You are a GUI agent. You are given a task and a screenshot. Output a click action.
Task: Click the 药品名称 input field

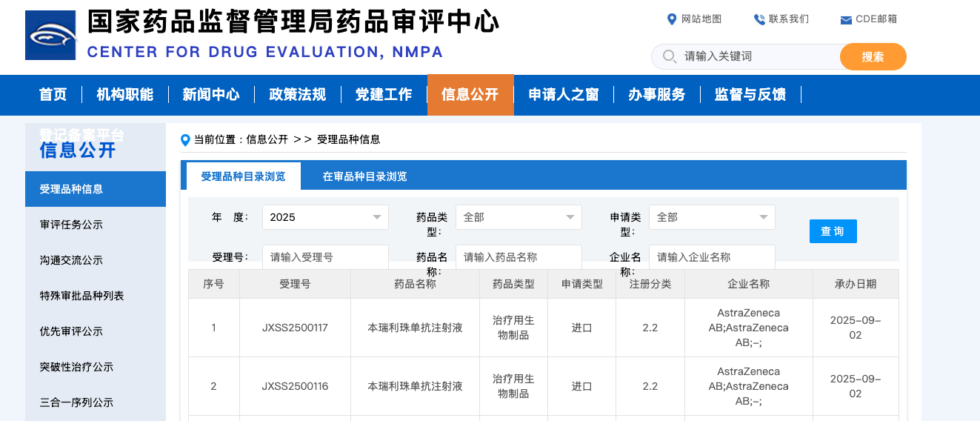coord(519,257)
